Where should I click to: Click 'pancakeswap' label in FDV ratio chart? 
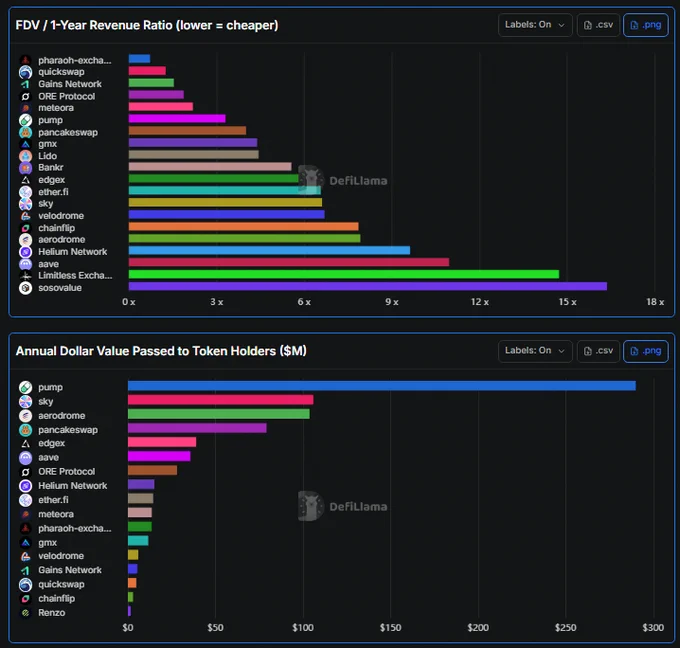68,132
